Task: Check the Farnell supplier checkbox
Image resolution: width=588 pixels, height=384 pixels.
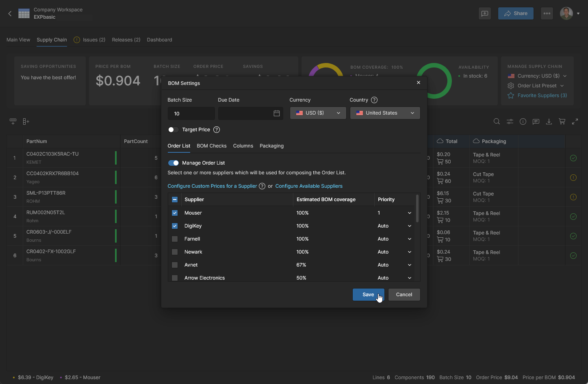Action: click(x=175, y=239)
